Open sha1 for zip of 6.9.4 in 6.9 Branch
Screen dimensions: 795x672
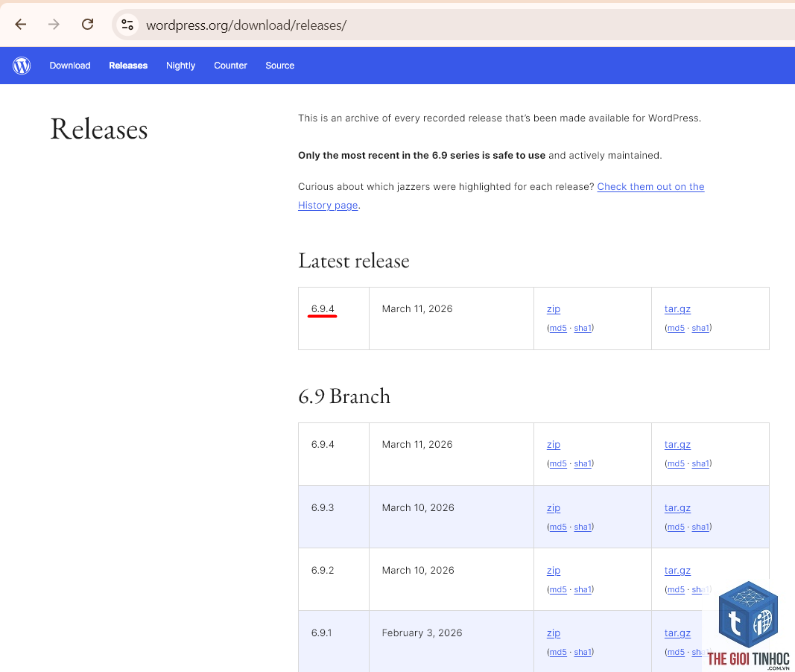[583, 463]
